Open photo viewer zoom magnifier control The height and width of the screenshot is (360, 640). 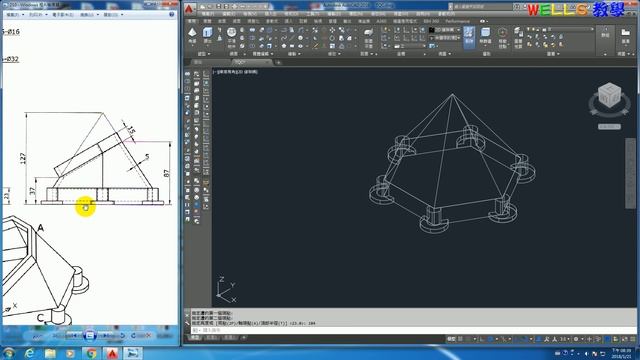(38, 336)
